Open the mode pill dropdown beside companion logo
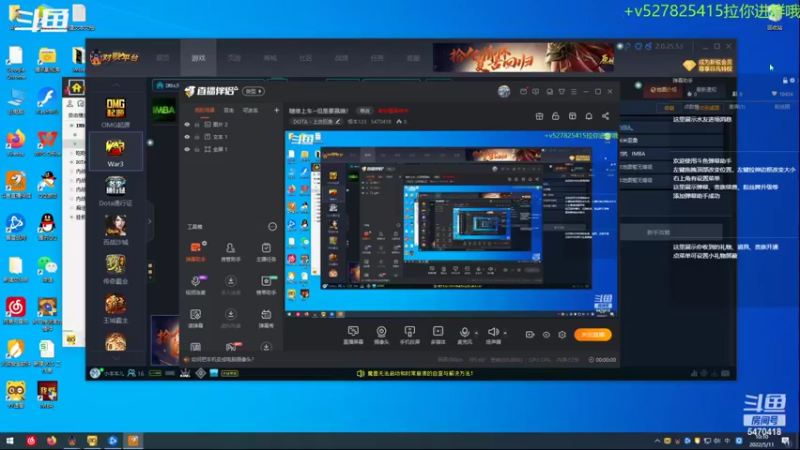Viewport: 800px width, 450px height. (254, 91)
